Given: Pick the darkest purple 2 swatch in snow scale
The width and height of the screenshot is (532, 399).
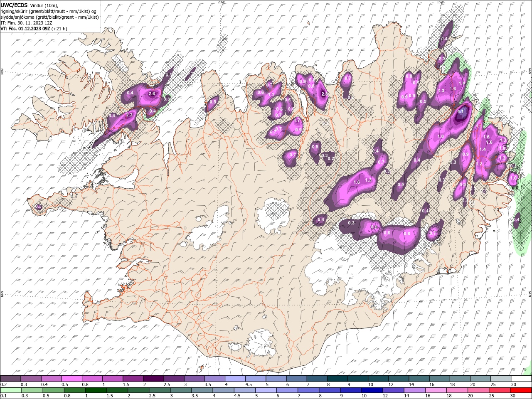Looking at the screenshot, I should (153, 379).
